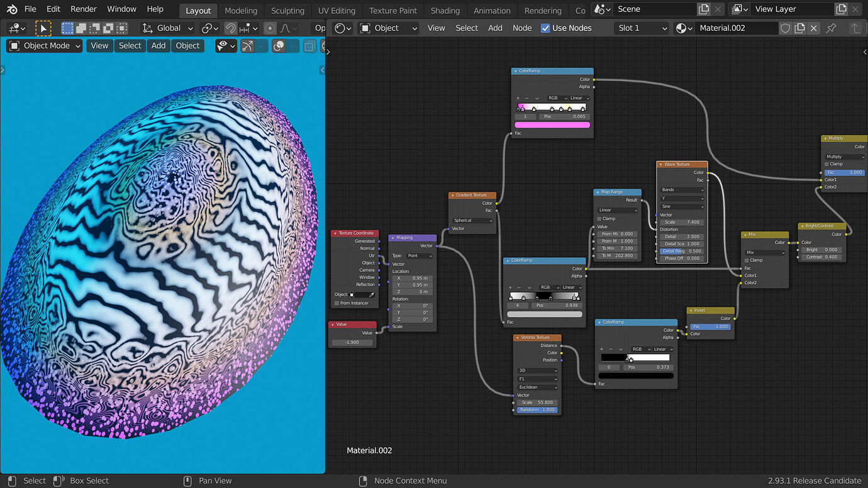Unlink Material.002 with the X icon
Viewport: 868px width, 488px height.
point(814,28)
